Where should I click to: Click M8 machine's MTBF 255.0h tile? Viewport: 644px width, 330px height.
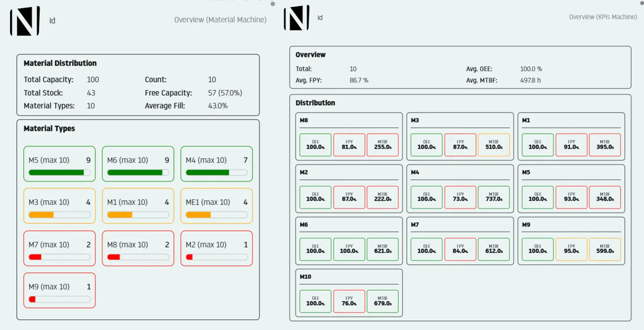coord(382,145)
